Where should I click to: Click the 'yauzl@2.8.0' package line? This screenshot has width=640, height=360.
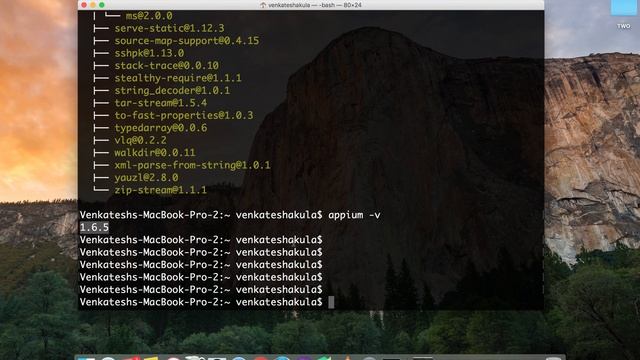[146, 178]
